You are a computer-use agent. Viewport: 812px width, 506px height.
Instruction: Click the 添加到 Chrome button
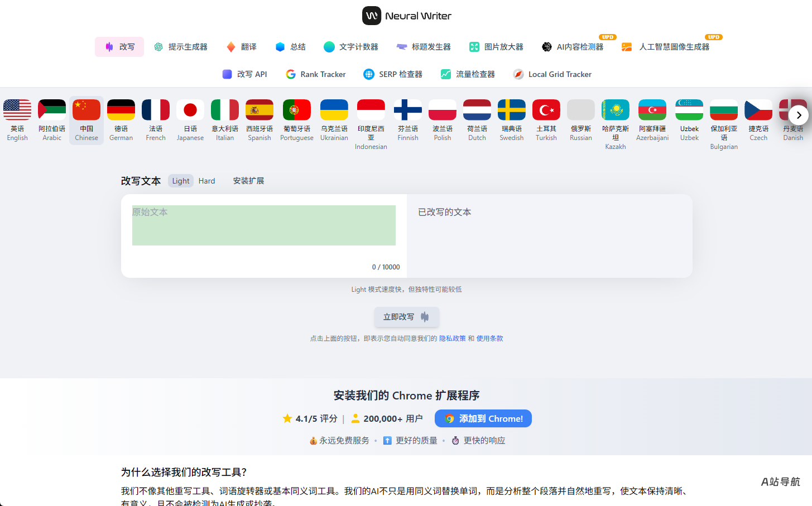[483, 418]
